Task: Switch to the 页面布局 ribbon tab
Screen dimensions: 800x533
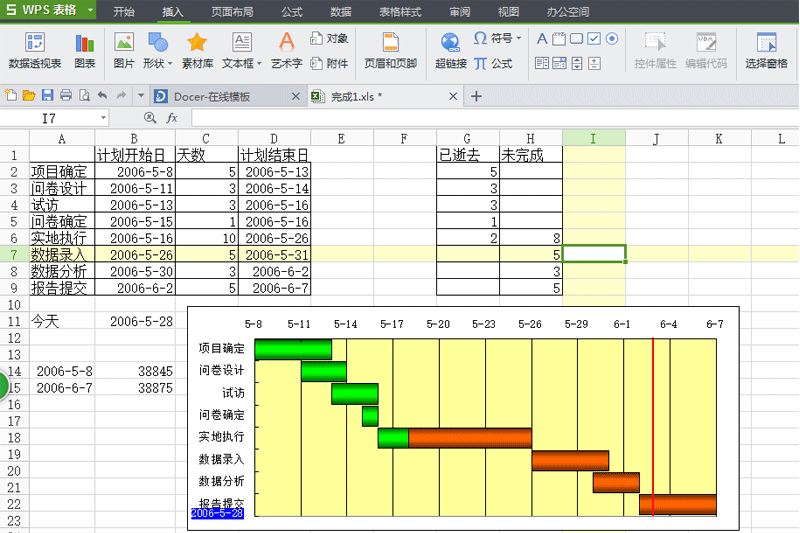Action: [232, 12]
